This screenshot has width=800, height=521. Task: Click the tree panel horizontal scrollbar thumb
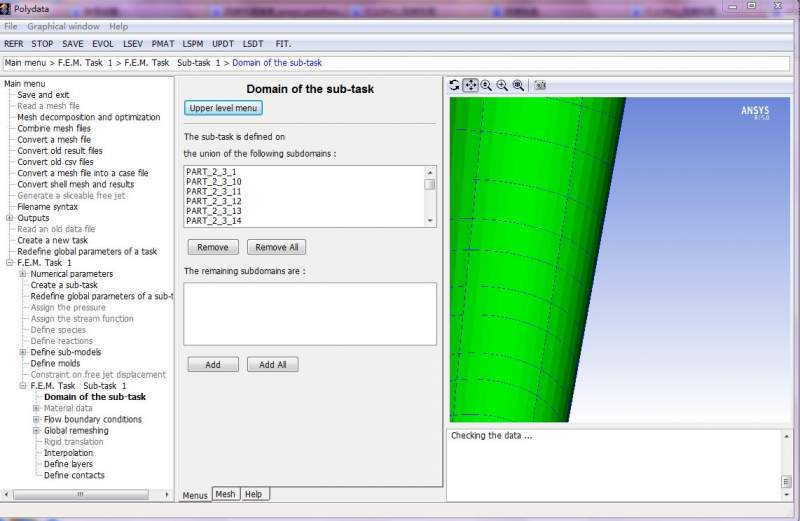point(81,494)
